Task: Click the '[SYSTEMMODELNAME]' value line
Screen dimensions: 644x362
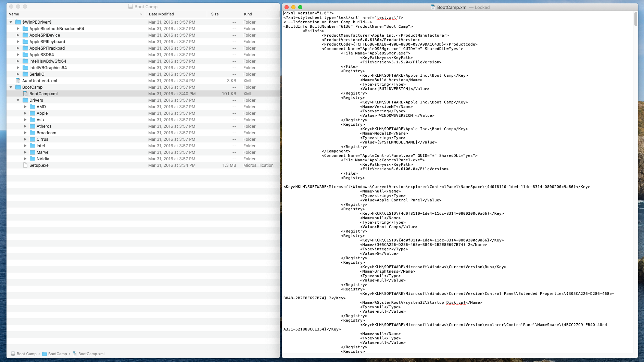Action: click(x=399, y=142)
